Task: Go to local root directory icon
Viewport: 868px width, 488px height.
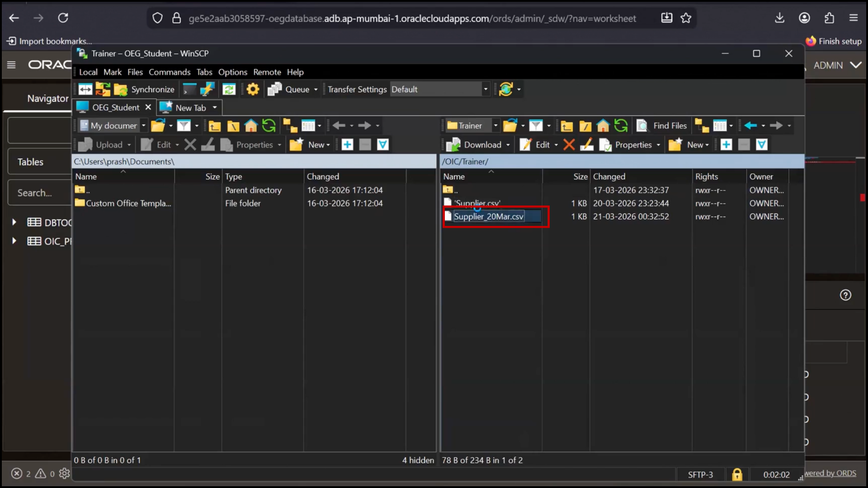Action: coord(233,126)
